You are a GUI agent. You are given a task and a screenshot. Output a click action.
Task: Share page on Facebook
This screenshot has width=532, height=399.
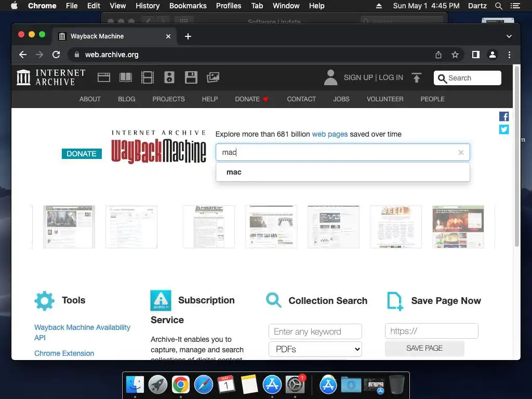(504, 116)
